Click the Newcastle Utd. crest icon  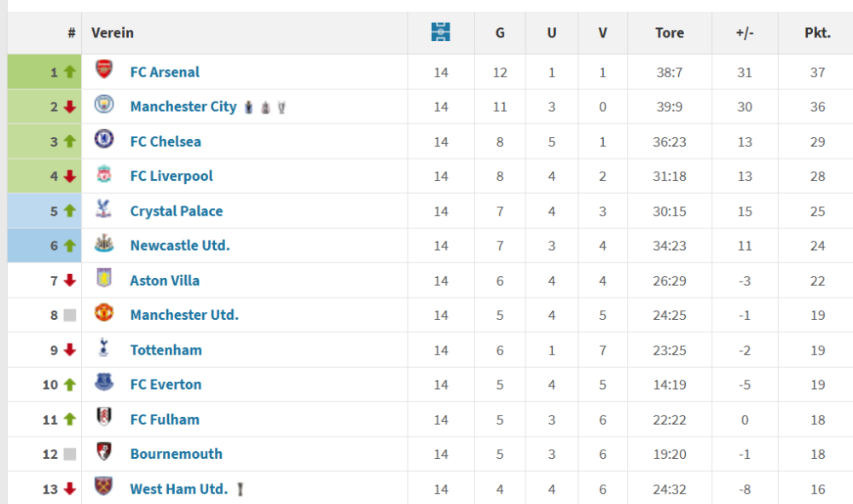tap(103, 245)
